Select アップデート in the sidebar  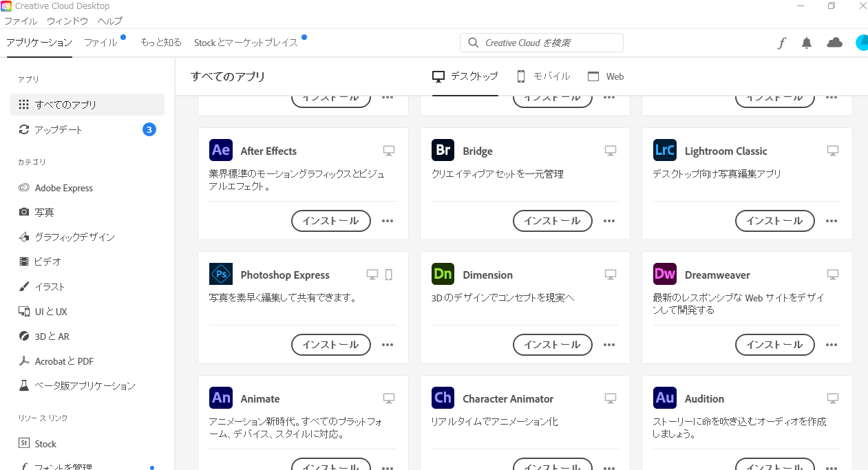pos(59,129)
